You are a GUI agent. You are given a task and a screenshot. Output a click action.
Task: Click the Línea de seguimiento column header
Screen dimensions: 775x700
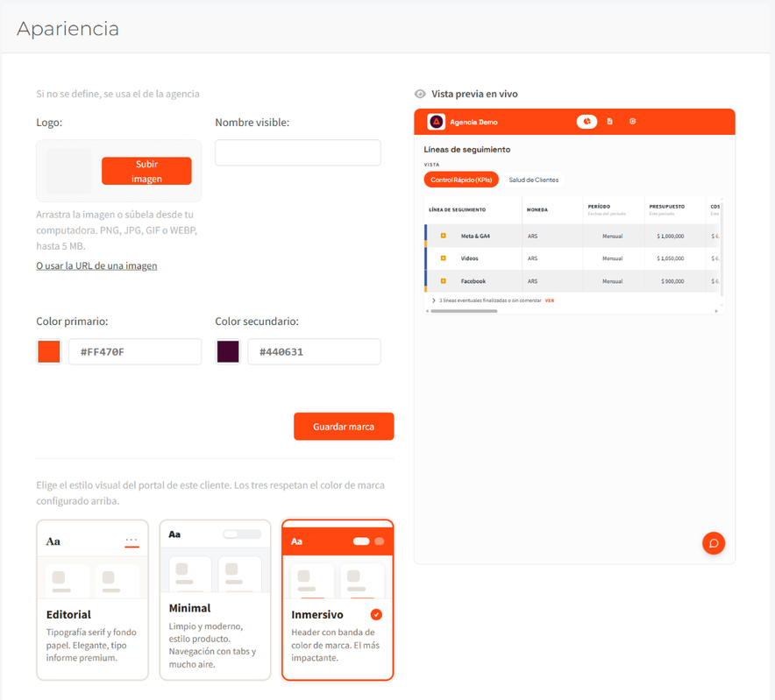[x=457, y=210]
